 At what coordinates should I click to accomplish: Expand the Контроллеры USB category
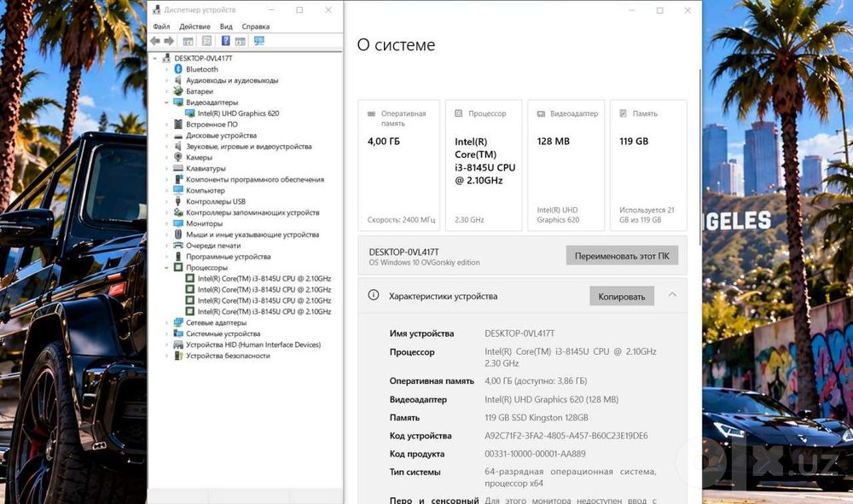(x=166, y=201)
